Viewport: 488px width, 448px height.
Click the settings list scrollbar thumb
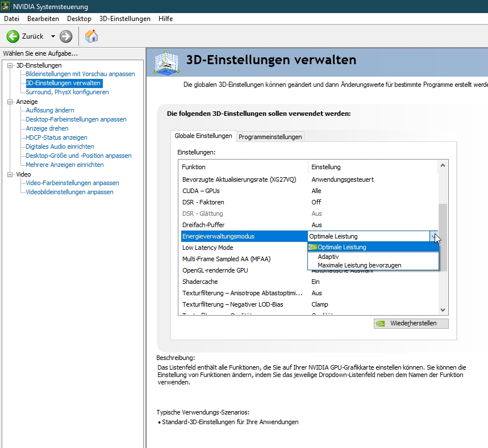tap(443, 237)
